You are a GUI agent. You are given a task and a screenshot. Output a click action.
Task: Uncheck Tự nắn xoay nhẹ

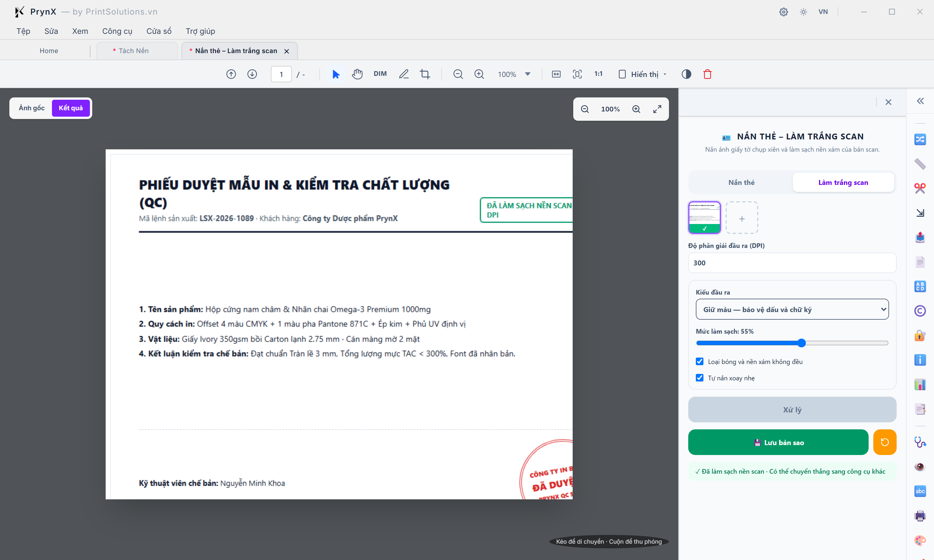700,378
